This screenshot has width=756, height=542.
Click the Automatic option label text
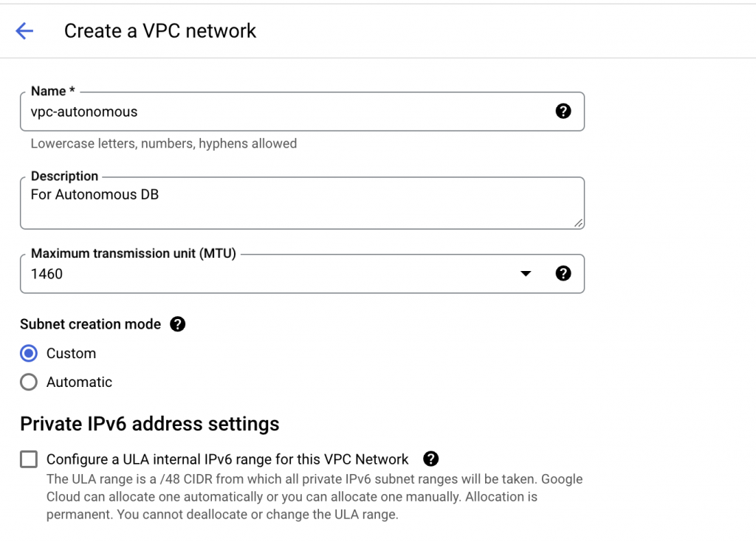79,383
